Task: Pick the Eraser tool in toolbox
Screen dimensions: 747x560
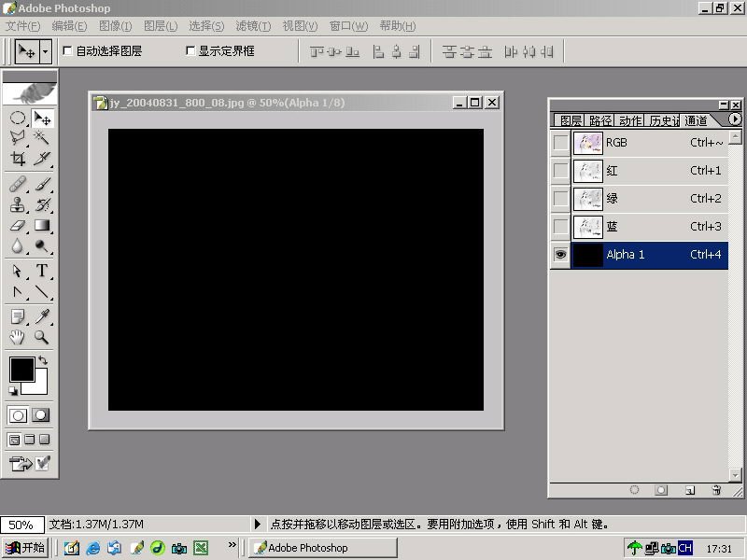Action: coord(18,226)
